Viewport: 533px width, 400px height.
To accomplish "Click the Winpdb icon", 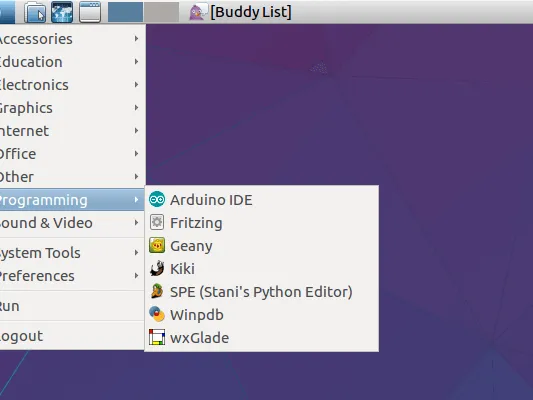I will coord(157,314).
